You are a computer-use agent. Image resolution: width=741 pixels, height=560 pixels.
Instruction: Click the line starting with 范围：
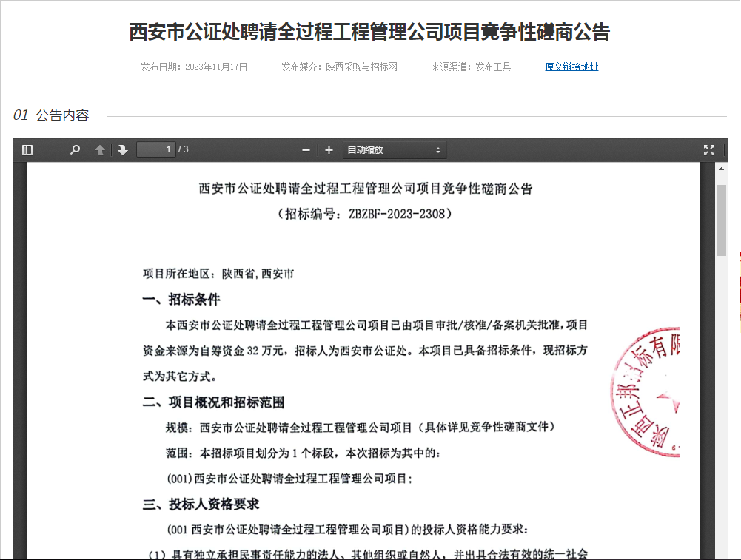[x=303, y=453]
